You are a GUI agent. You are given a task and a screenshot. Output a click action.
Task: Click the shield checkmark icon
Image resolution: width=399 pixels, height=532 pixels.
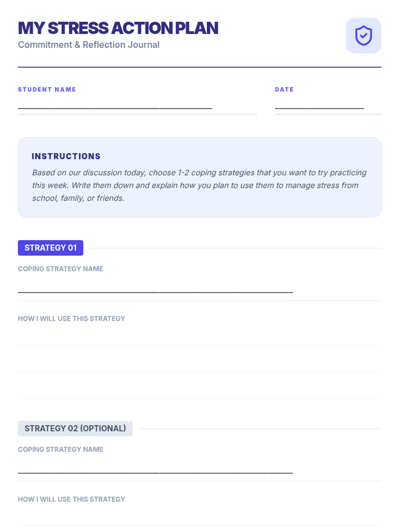click(x=363, y=36)
